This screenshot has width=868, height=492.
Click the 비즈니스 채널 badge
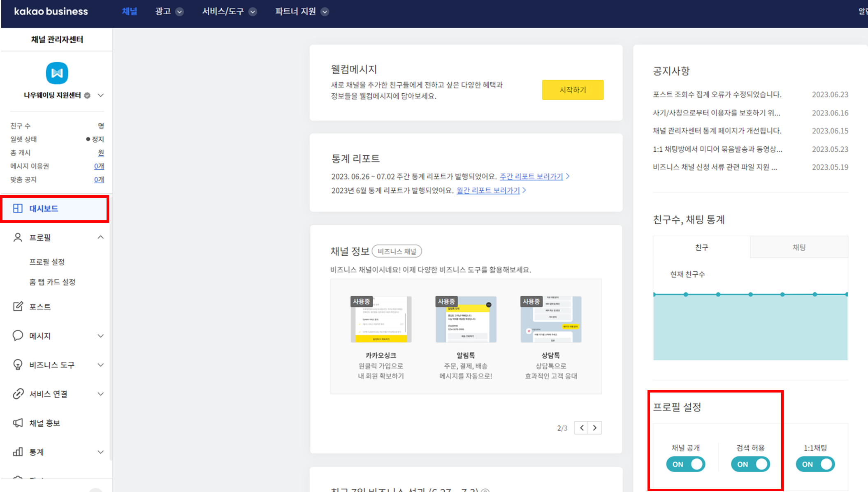(397, 251)
